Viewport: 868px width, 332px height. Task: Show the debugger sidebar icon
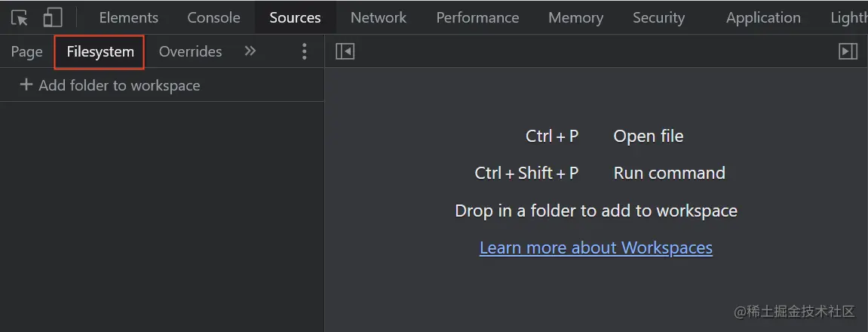(848, 51)
